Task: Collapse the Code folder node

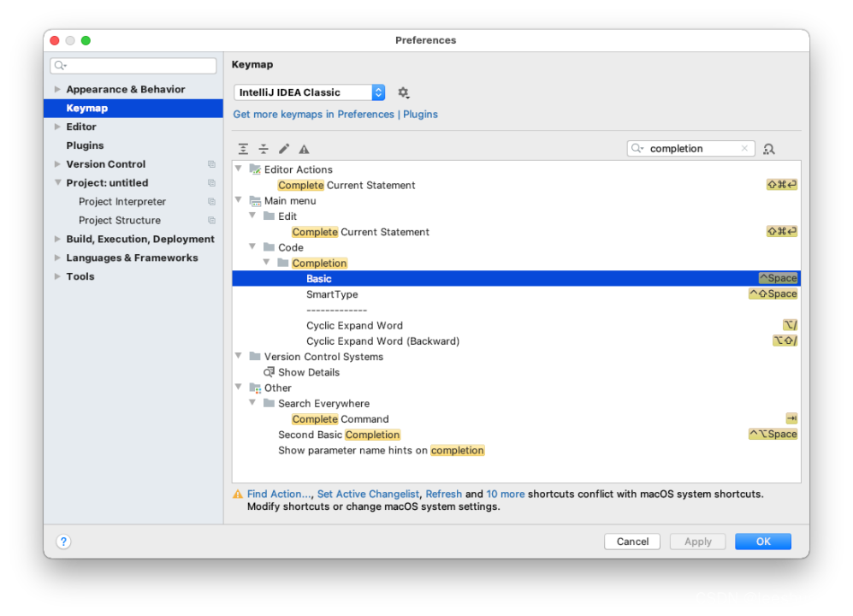Action: pyautogui.click(x=252, y=247)
